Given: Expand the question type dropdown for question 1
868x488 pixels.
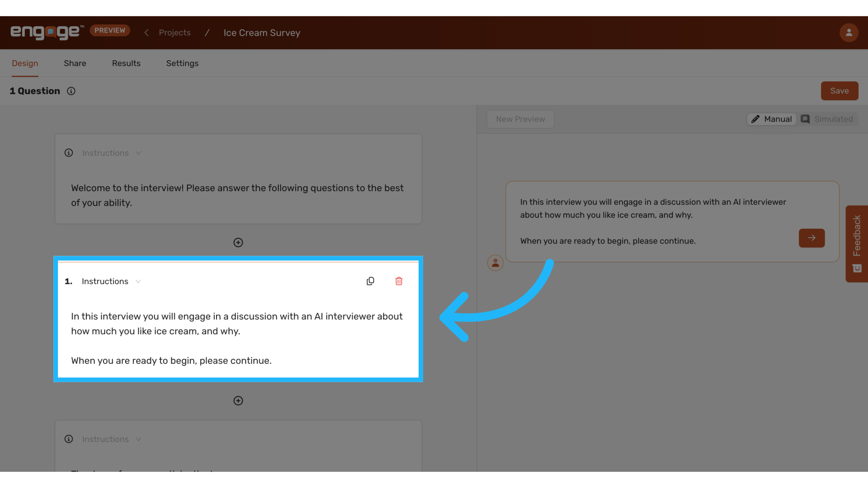Looking at the screenshot, I should pyautogui.click(x=138, y=281).
